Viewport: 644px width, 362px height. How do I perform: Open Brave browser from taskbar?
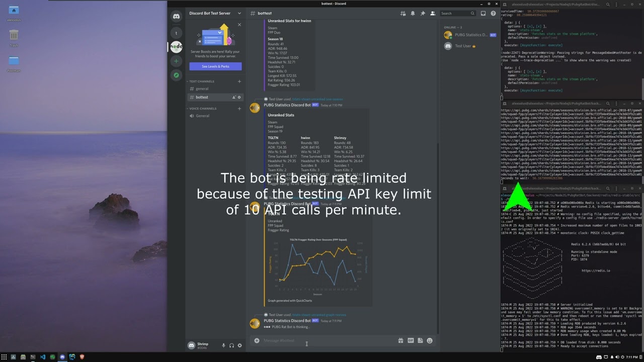pyautogui.click(x=82, y=357)
